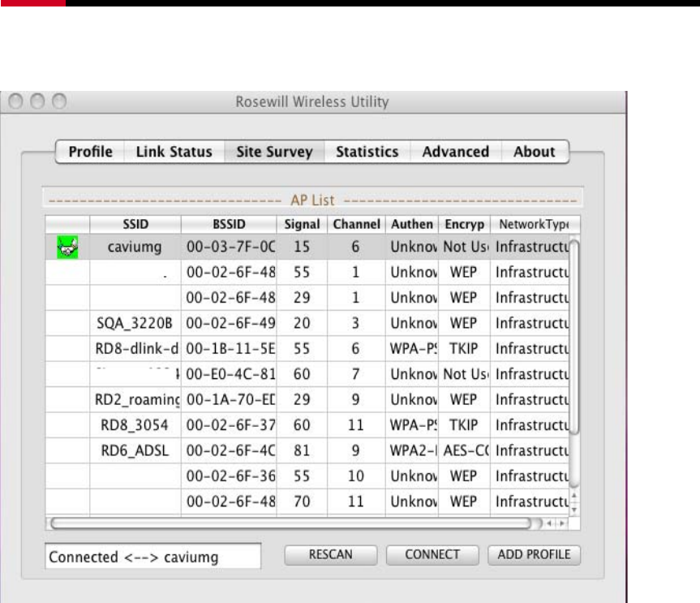Image resolution: width=700 pixels, height=603 pixels.
Task: Click the scroll up arrow of AP list
Action: coord(574,495)
